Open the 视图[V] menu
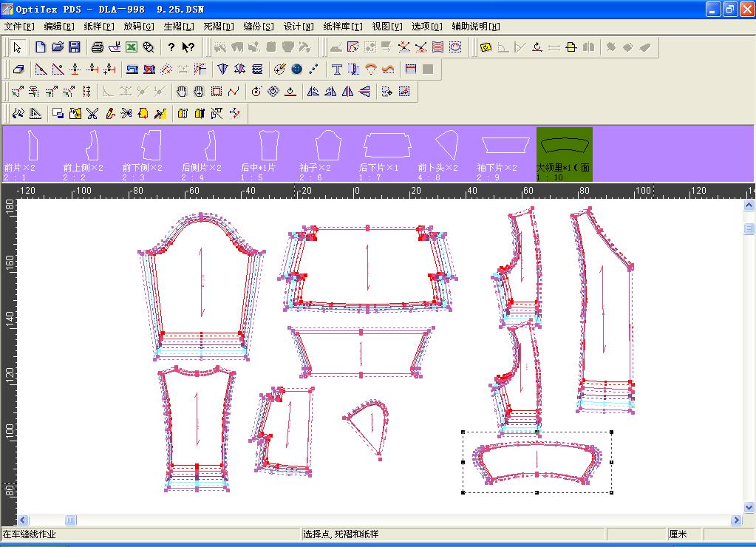Screen dimensions: 756x547 387,27
